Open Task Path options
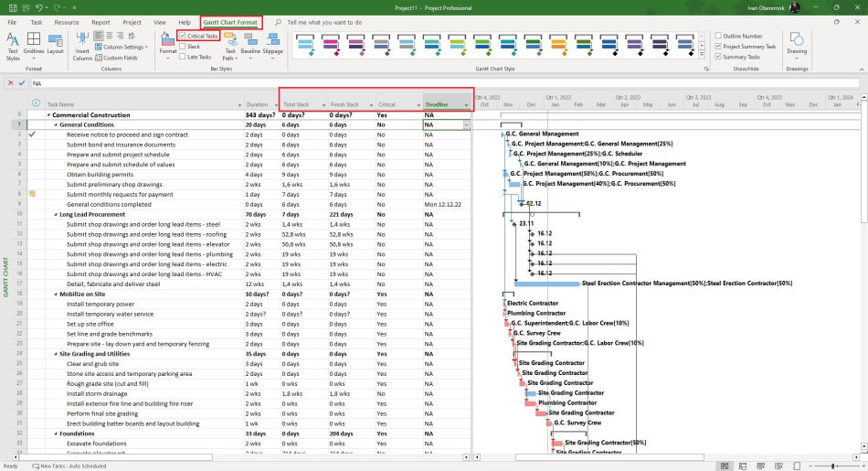This screenshot has height=471, width=868. (230, 47)
